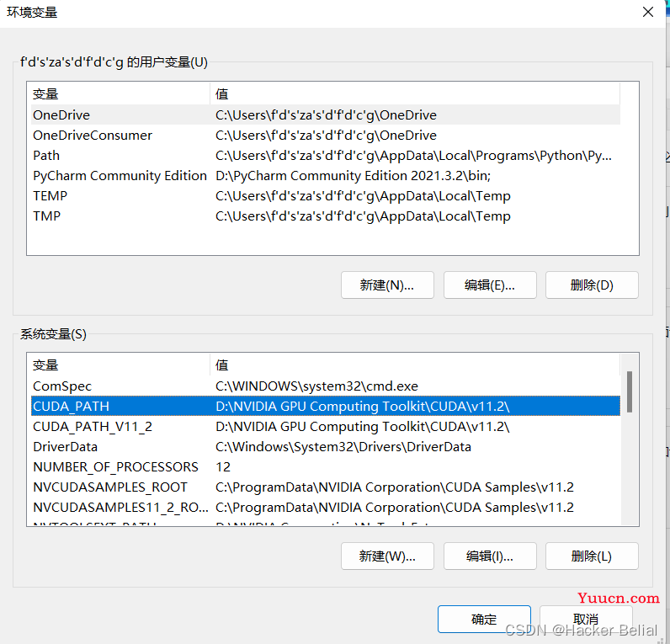
Task: Click the 值 header in user variables
Action: tap(415, 93)
